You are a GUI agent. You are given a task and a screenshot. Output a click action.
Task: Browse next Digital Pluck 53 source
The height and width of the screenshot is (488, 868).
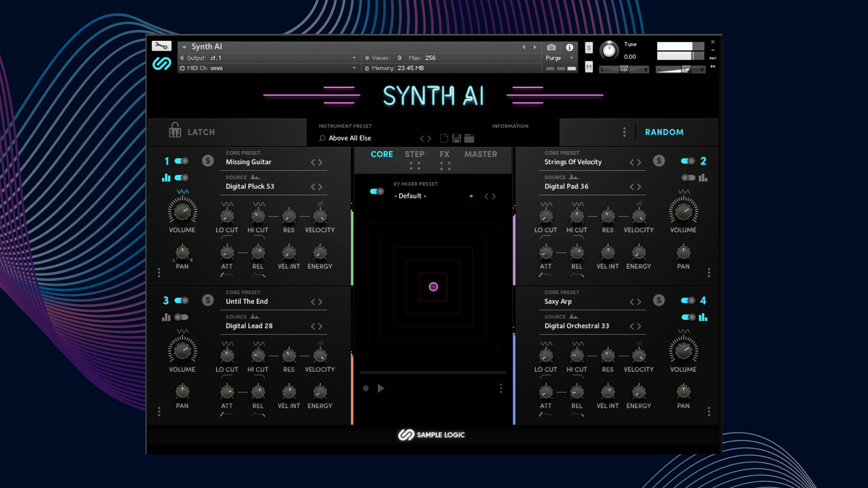[321, 186]
